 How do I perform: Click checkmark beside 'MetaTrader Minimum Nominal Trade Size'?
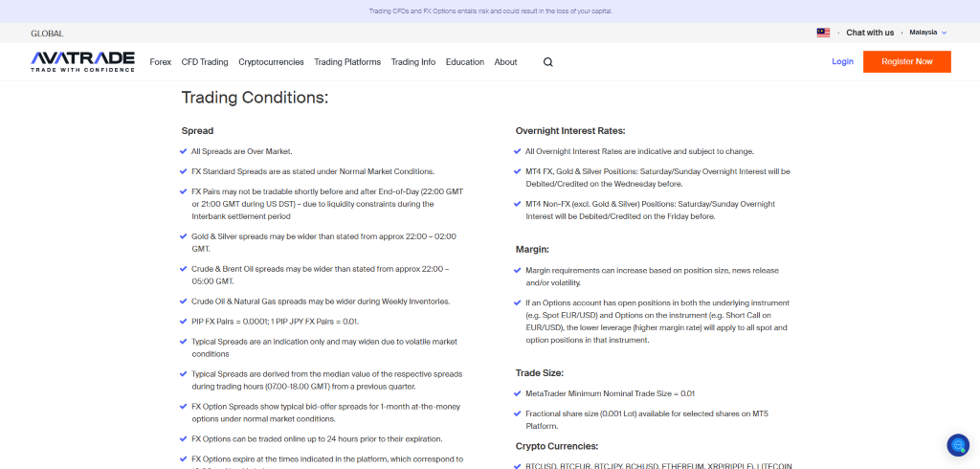pos(517,393)
